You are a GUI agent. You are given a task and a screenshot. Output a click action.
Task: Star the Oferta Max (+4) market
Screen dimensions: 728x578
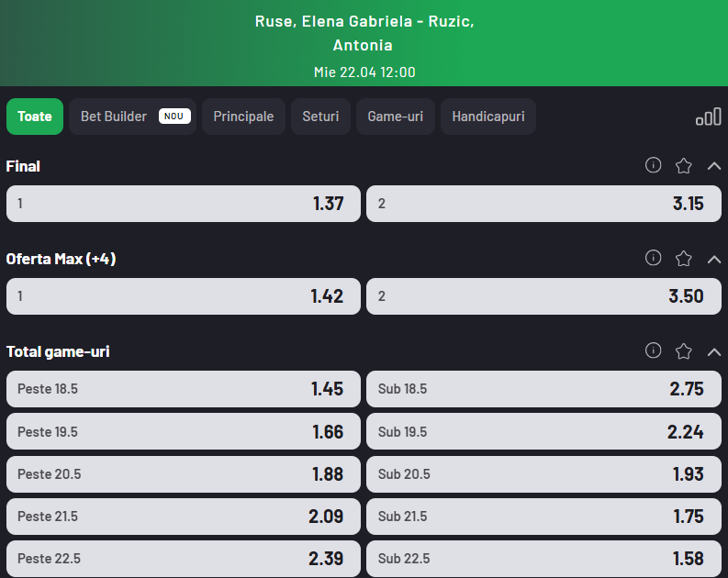(683, 259)
